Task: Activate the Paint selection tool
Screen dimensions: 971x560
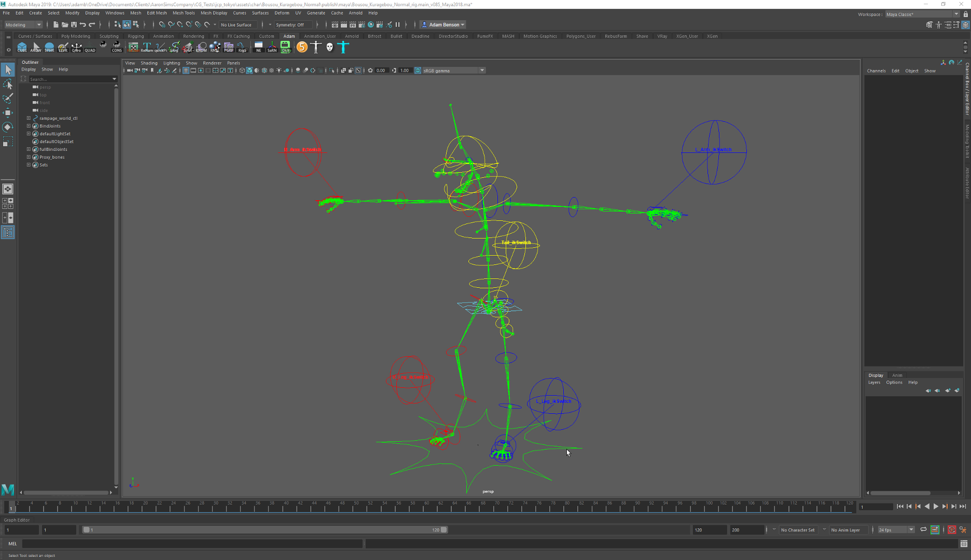Action: point(8,99)
